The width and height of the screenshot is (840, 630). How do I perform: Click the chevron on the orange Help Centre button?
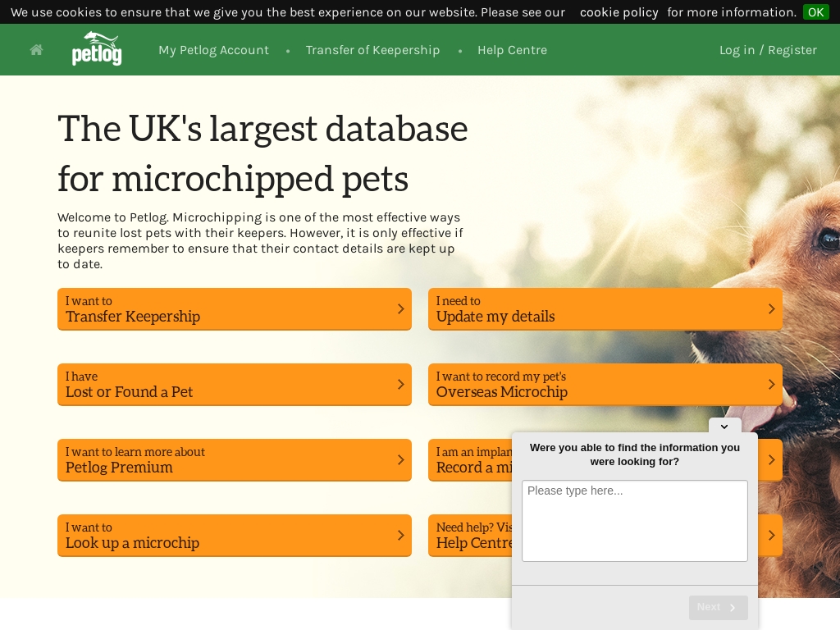coord(771,535)
